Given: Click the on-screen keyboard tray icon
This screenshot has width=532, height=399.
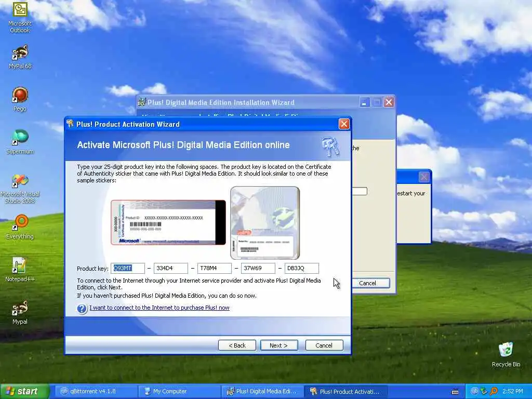Looking at the screenshot, I should [455, 392].
